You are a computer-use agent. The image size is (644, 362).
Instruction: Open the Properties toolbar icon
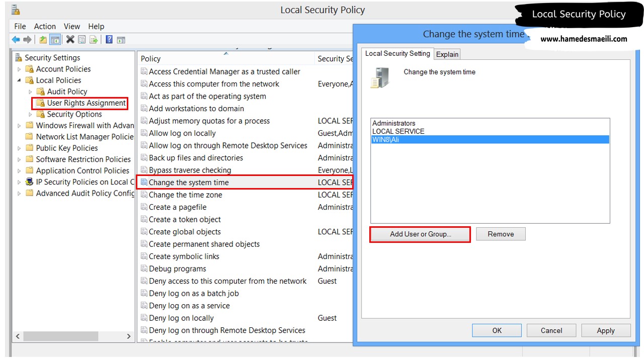tap(82, 40)
